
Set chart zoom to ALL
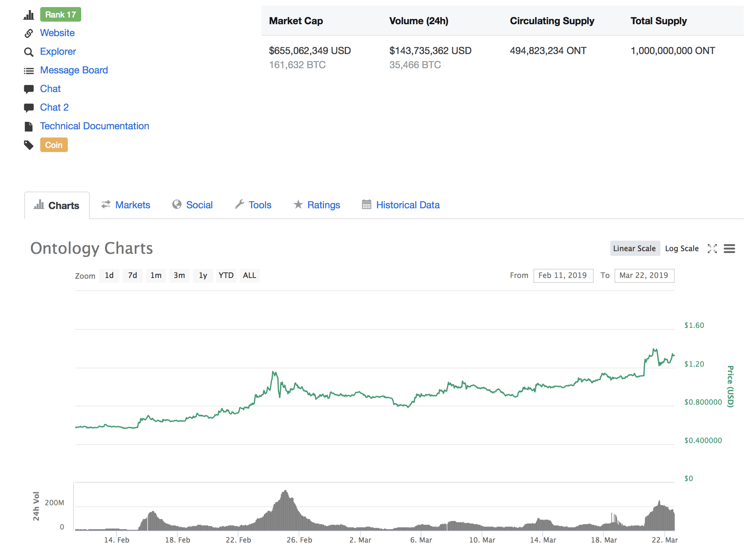(x=250, y=275)
